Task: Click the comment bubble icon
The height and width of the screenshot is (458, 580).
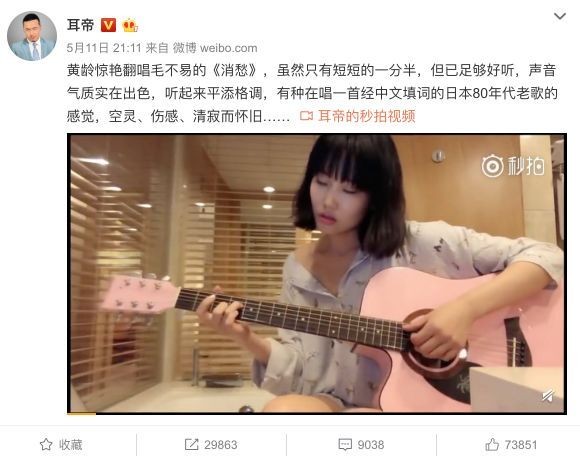Action: 345,445
